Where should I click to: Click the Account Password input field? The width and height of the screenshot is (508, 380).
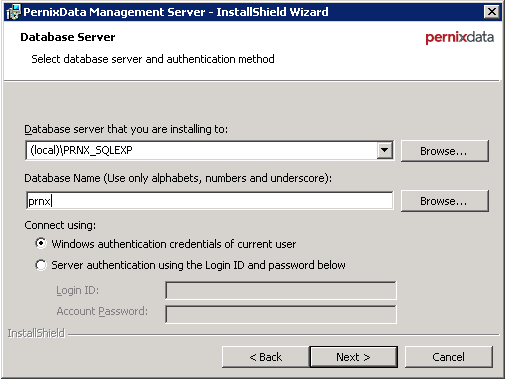click(281, 314)
